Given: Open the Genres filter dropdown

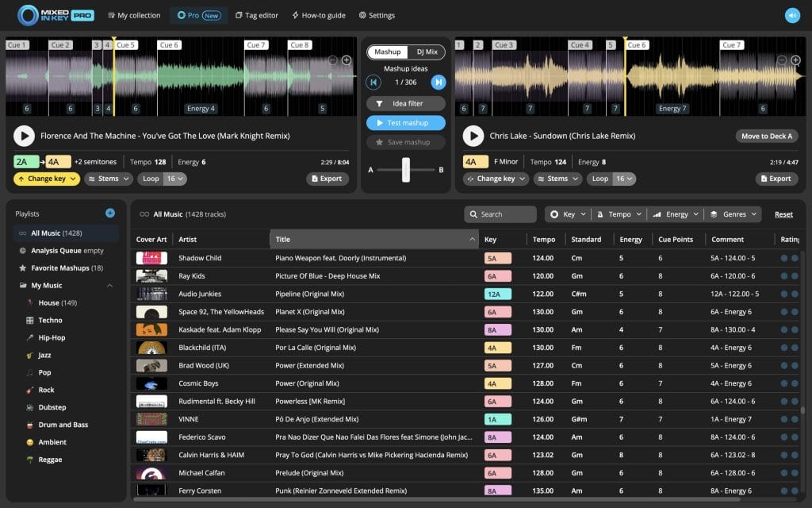Looking at the screenshot, I should tap(732, 214).
